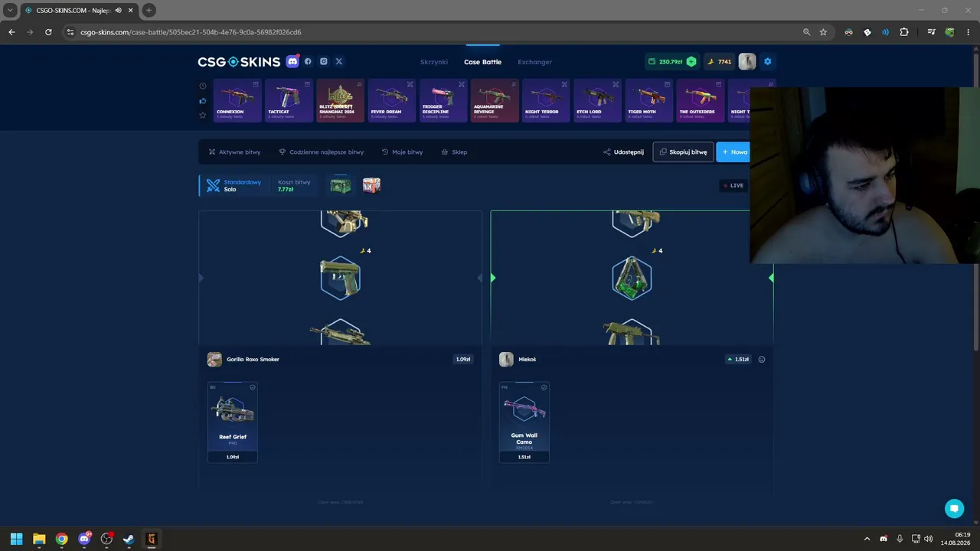Screen dimensions: 980x551
Task: Click the 7741 banana coin balance
Action: (x=719, y=62)
